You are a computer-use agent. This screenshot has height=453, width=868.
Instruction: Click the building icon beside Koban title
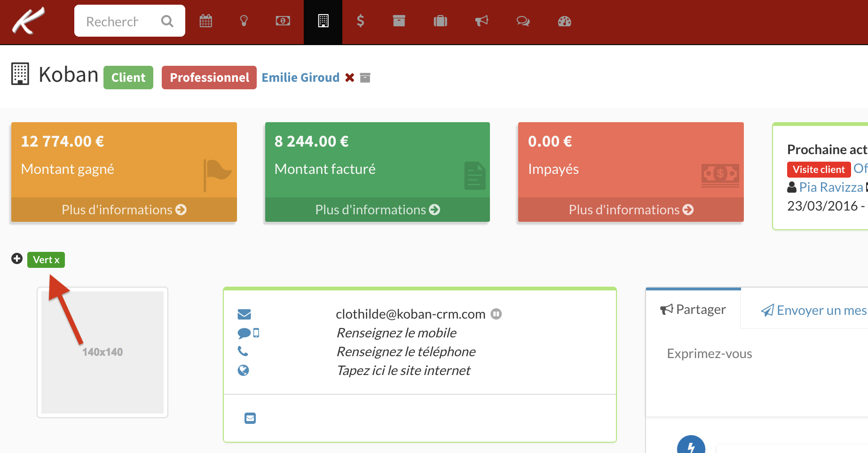20,74
